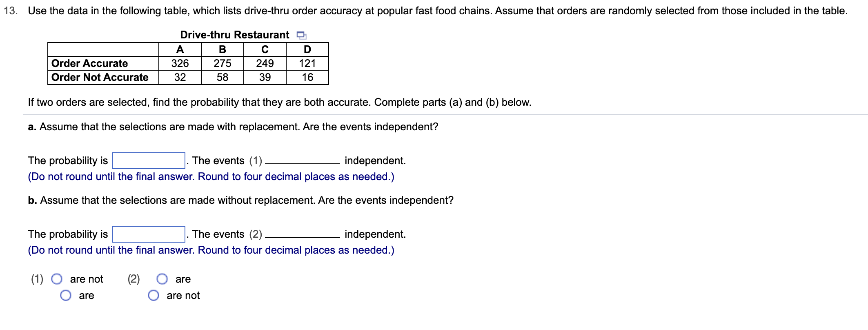Screen dimensions: 868x330
Task: Select the value 326 under column A
Action: (x=180, y=63)
